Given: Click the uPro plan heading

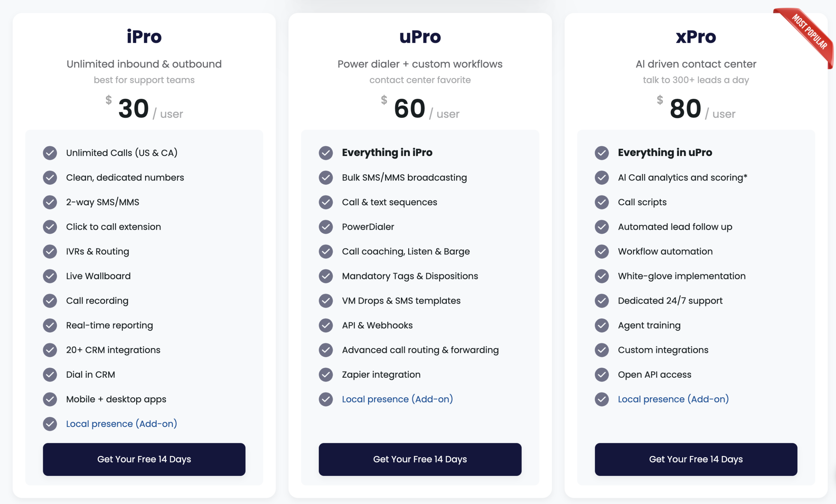Looking at the screenshot, I should coord(420,37).
